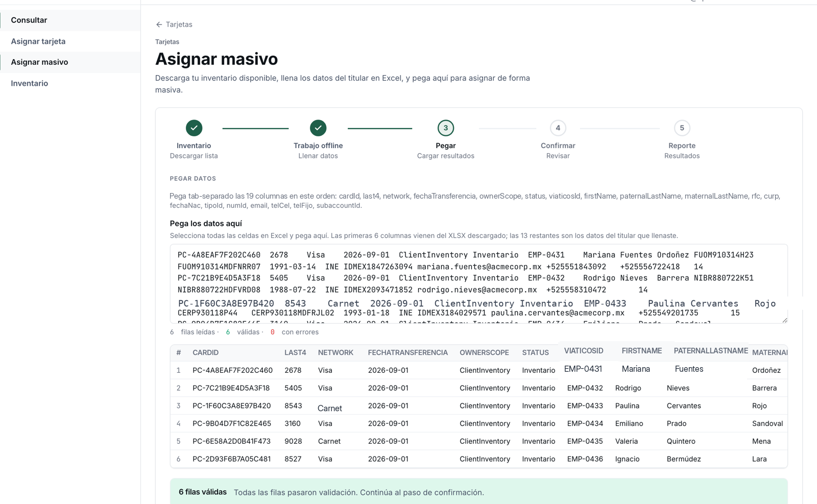This screenshot has height=504, width=817.
Task: Click the CARDID column header
Action: (205, 353)
